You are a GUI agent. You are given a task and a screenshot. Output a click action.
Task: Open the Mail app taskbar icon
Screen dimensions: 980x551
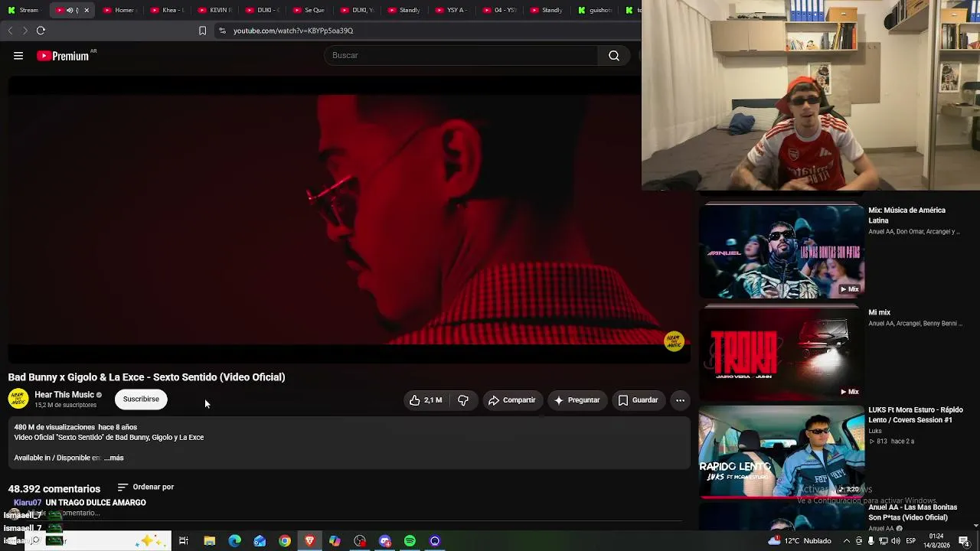[x=260, y=541]
